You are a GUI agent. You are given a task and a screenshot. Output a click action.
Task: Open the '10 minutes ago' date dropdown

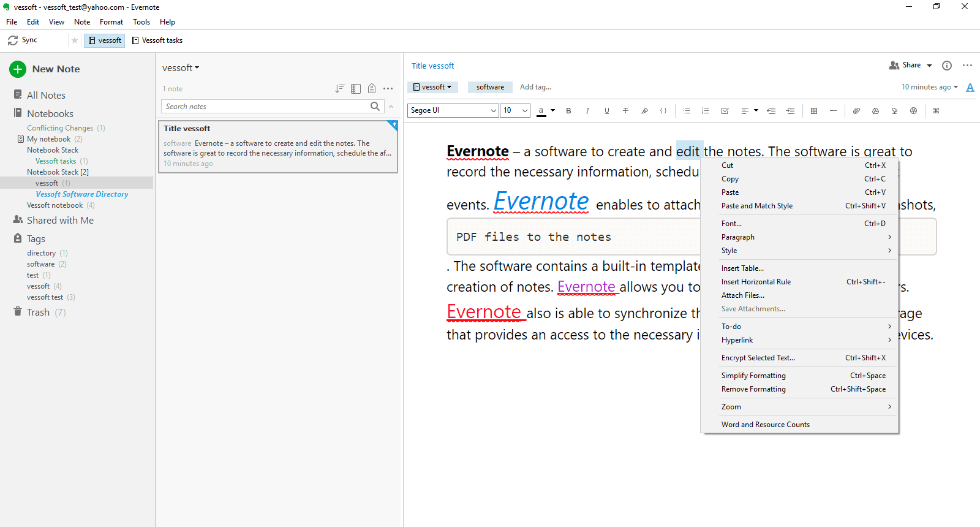pyautogui.click(x=930, y=87)
